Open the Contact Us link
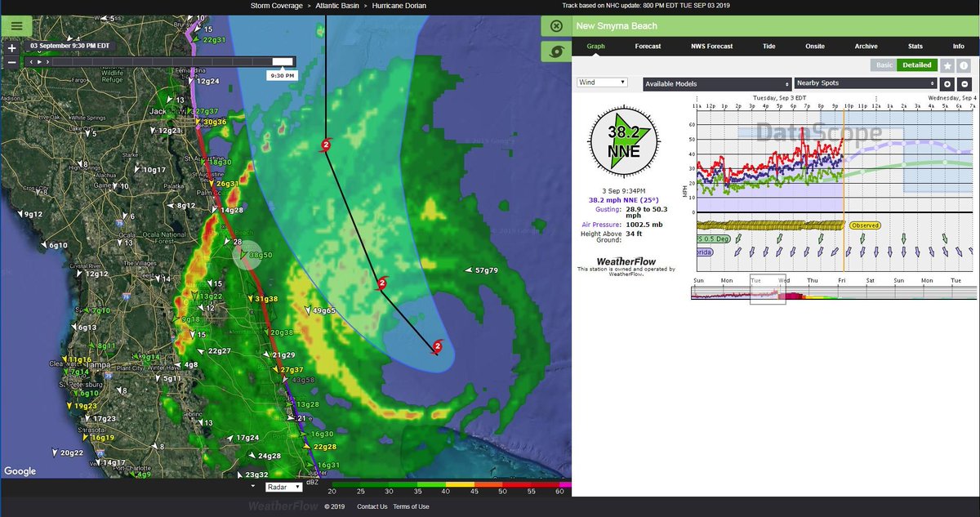This screenshot has height=517, width=980. 372,506
